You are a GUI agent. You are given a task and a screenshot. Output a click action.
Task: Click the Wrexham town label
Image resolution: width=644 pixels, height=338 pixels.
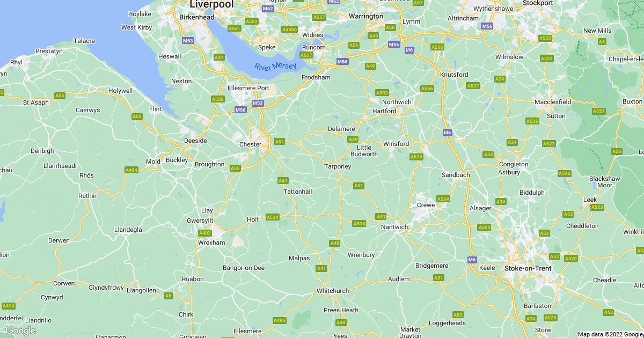pos(210,243)
